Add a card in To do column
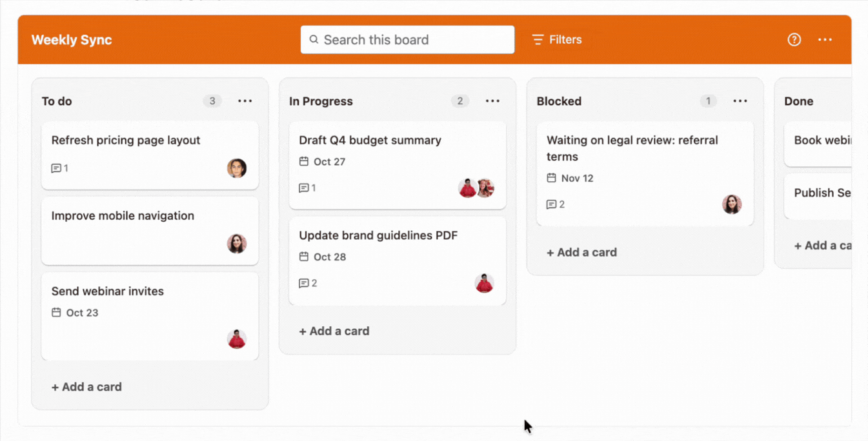Image resolution: width=868 pixels, height=441 pixels. point(86,387)
